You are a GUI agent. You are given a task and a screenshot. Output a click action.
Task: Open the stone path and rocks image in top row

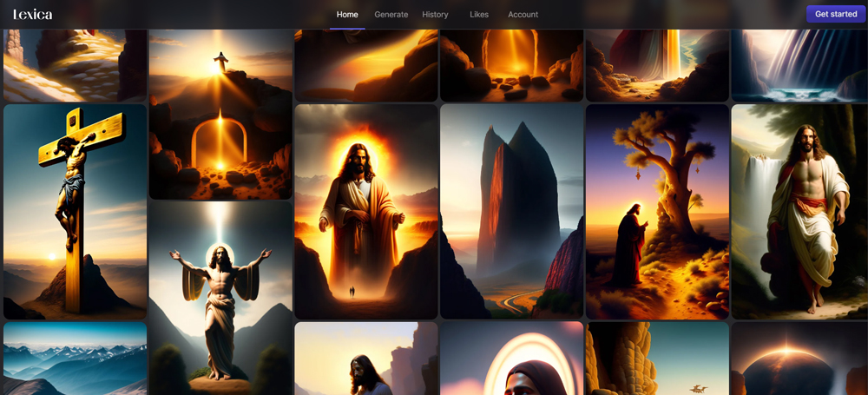coord(75,65)
